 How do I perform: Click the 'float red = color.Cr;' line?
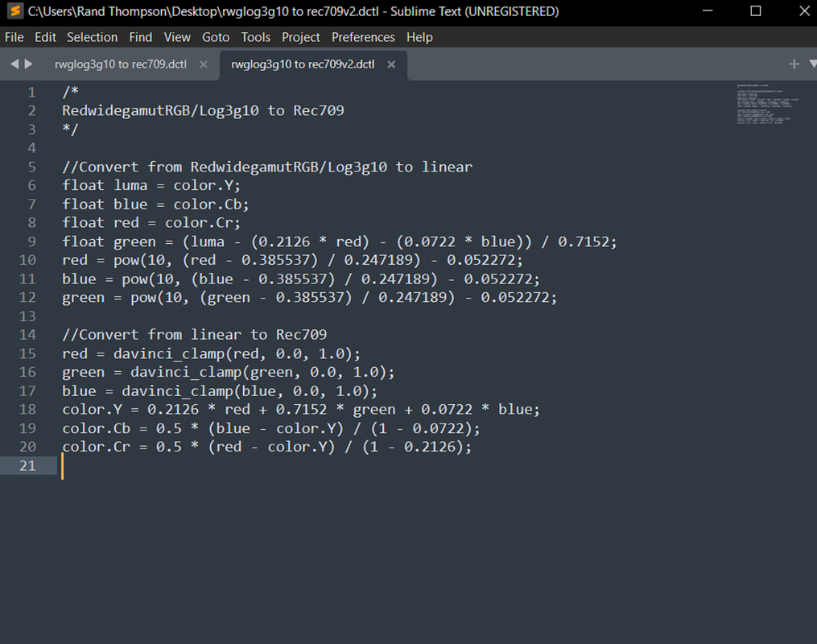151,223
